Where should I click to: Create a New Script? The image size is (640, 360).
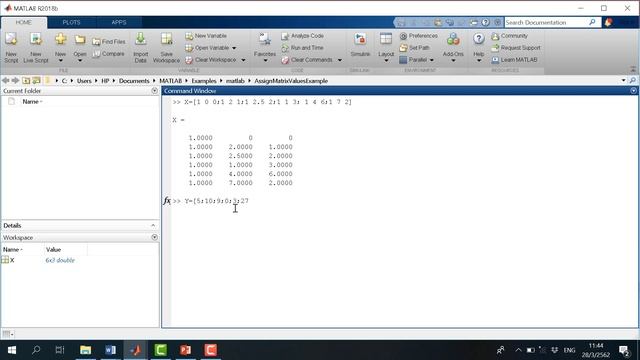[11, 48]
